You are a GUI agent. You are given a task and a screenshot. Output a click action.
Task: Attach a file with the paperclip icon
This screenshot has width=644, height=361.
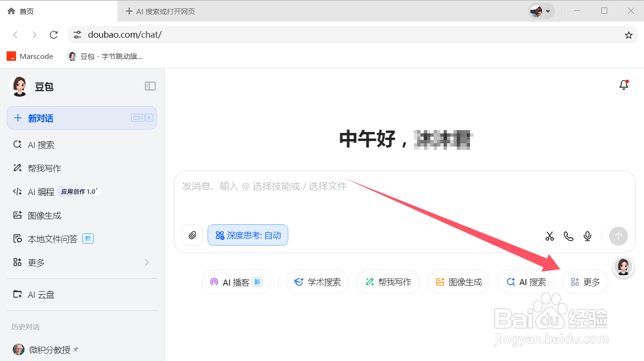coord(192,235)
